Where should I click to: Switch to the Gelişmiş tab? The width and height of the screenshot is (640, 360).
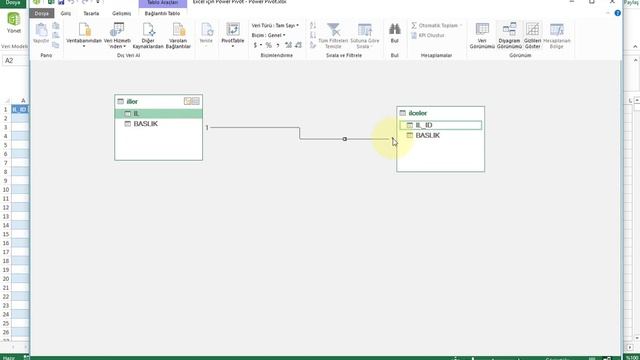pos(122,13)
